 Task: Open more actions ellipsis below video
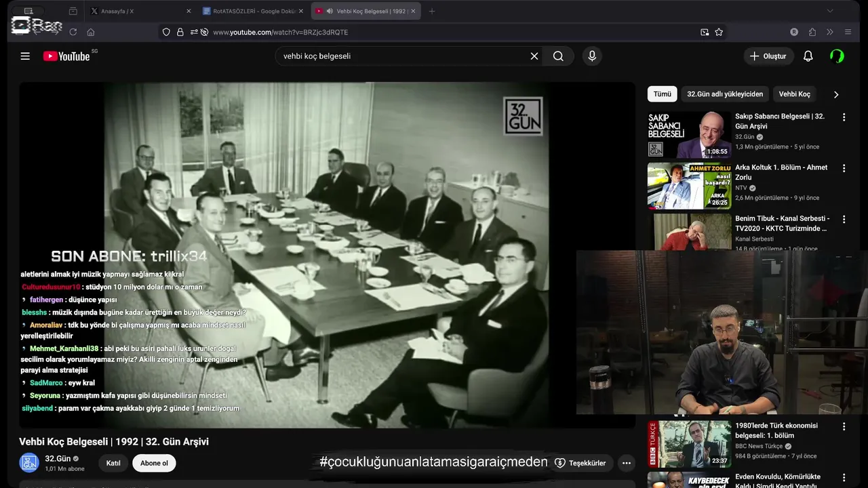(x=627, y=463)
